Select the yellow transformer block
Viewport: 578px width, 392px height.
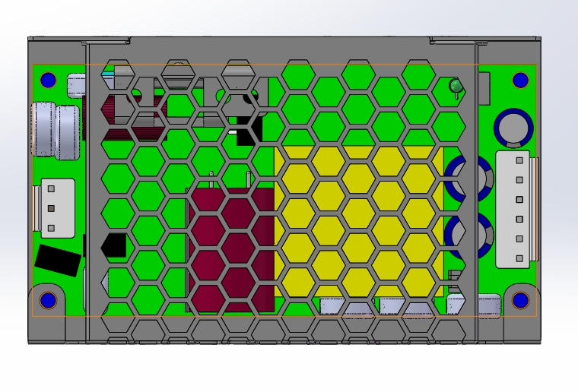[359, 221]
